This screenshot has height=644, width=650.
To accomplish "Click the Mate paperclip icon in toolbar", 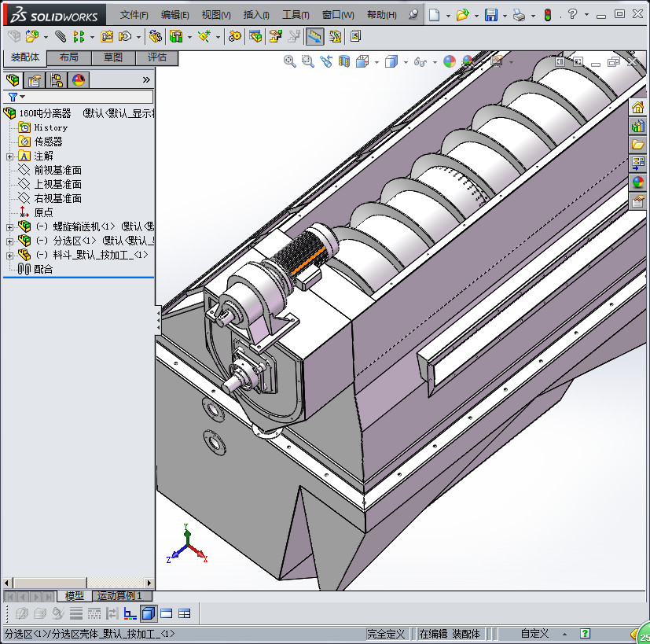I will click(61, 36).
